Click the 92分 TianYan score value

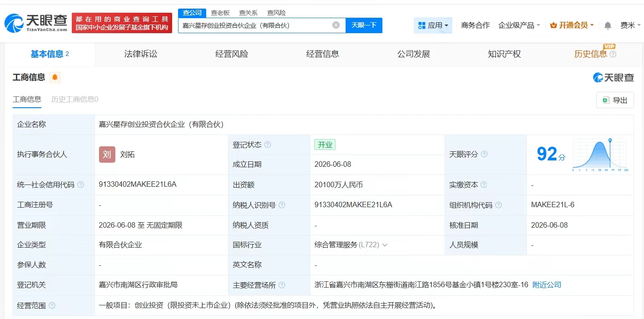(x=551, y=155)
